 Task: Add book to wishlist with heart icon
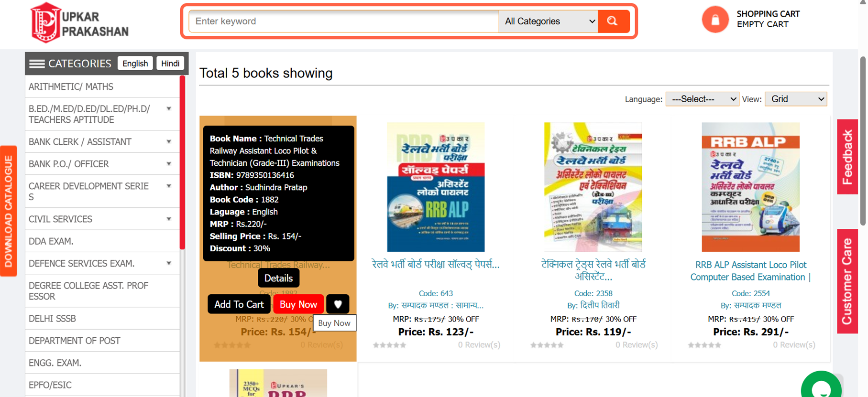pos(338,304)
